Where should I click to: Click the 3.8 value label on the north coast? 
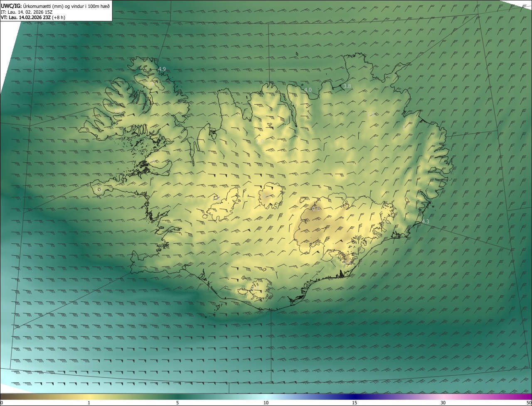347,86
